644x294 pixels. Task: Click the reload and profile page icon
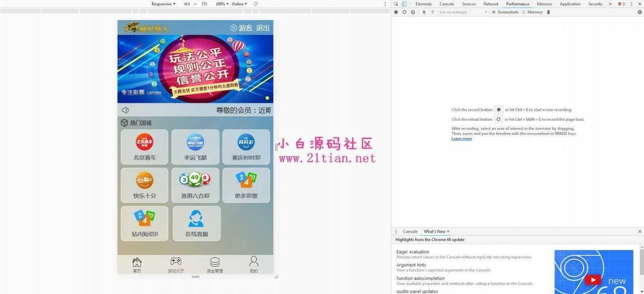[404, 12]
